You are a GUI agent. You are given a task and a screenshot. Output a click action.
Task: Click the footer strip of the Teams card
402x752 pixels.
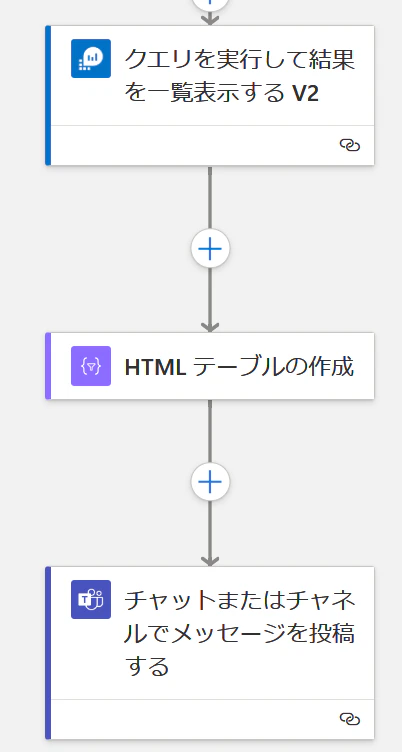pyautogui.click(x=212, y=719)
